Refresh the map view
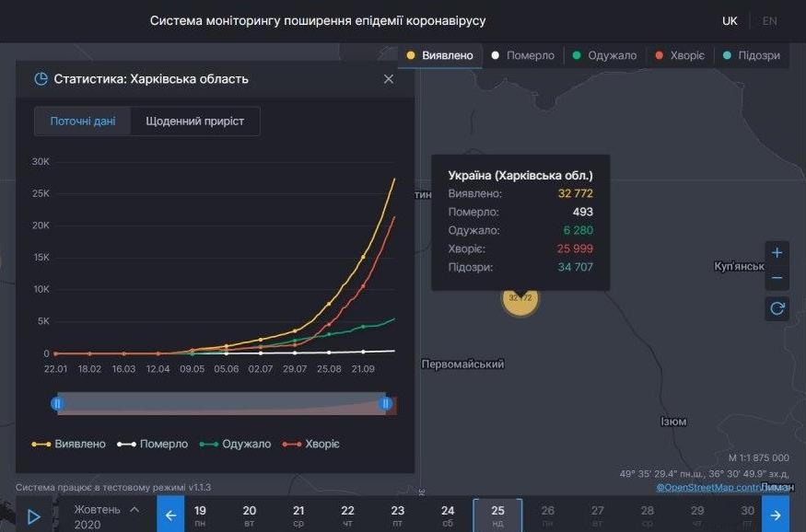The image size is (806, 532). pos(777,307)
